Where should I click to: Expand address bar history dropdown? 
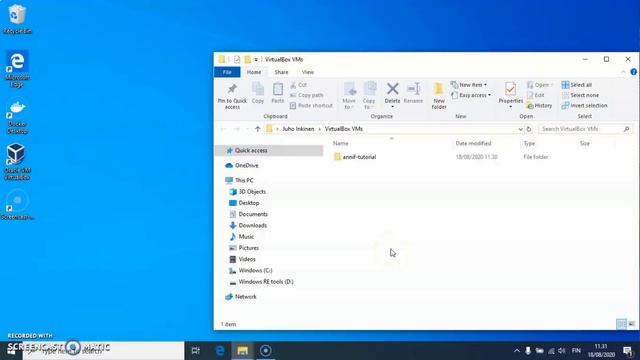pyautogui.click(x=520, y=129)
